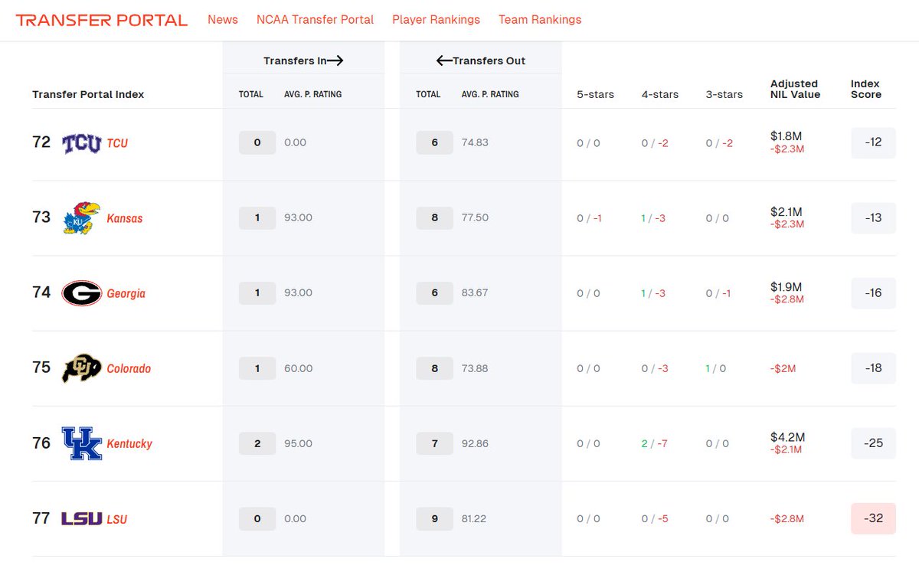919x588 pixels.
Task: Open the News menu item
Action: coord(223,20)
